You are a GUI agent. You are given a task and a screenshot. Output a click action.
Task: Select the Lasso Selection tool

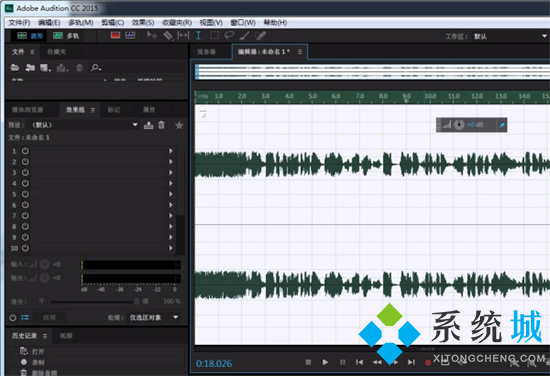[229, 35]
